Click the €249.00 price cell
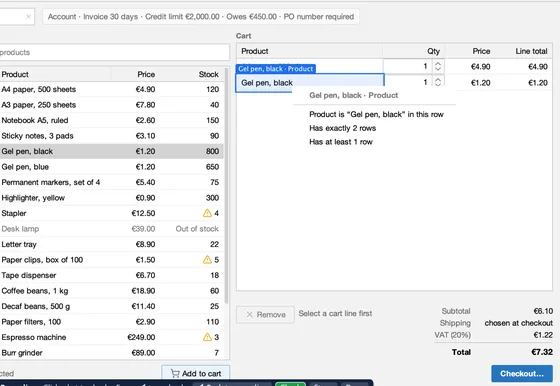This screenshot has height=386, width=560. (141, 337)
